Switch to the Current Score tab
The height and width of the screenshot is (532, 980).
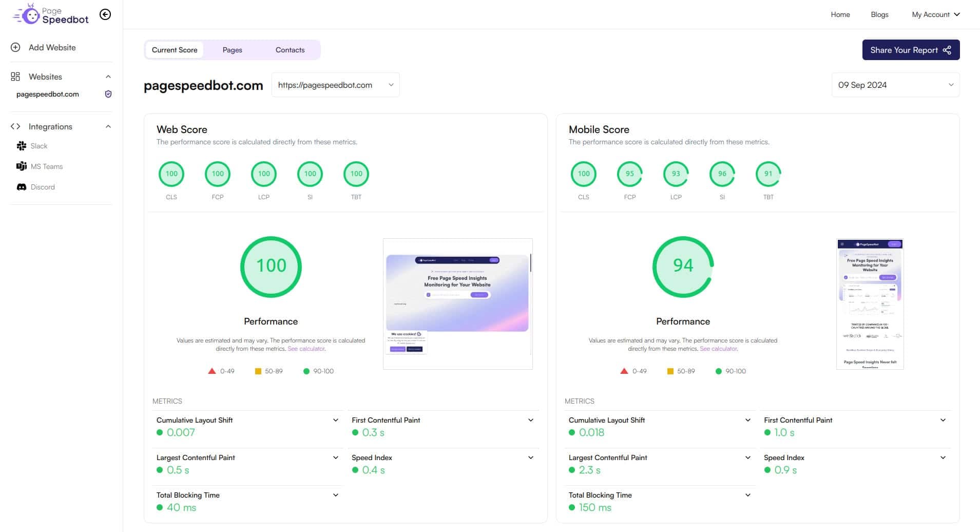(175, 50)
